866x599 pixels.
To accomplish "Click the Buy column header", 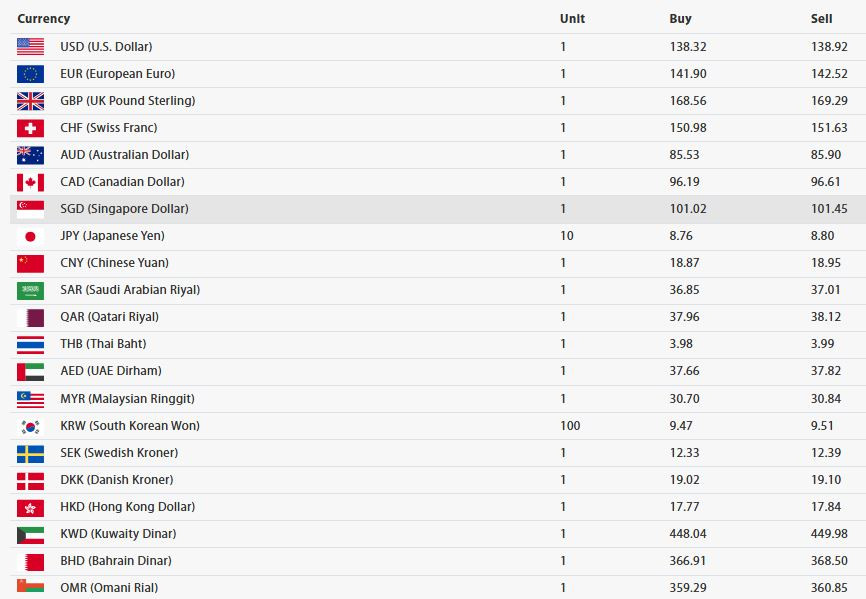I will coord(680,18).
